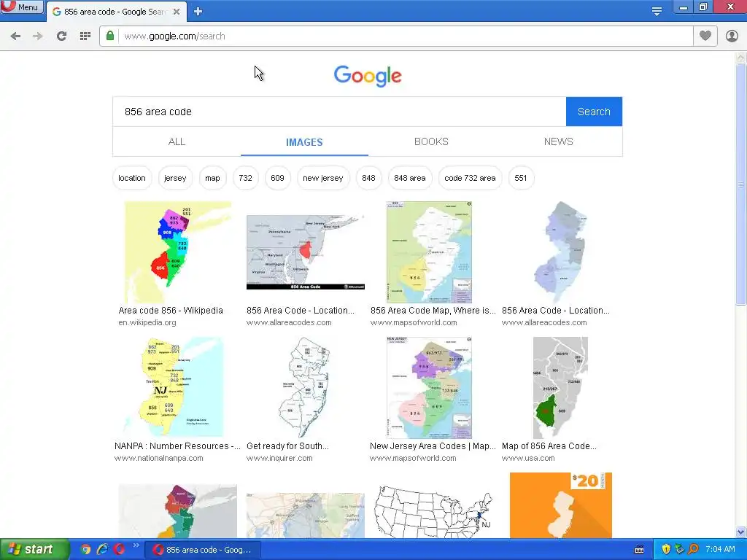
Task: Open '856 Area Code Map, Where is...' link
Action: 433,311
